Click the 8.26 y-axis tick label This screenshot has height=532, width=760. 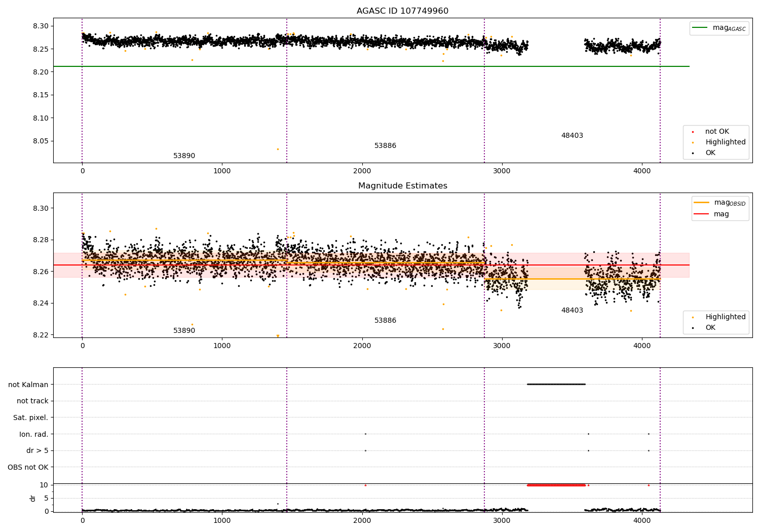pyautogui.click(x=41, y=272)
